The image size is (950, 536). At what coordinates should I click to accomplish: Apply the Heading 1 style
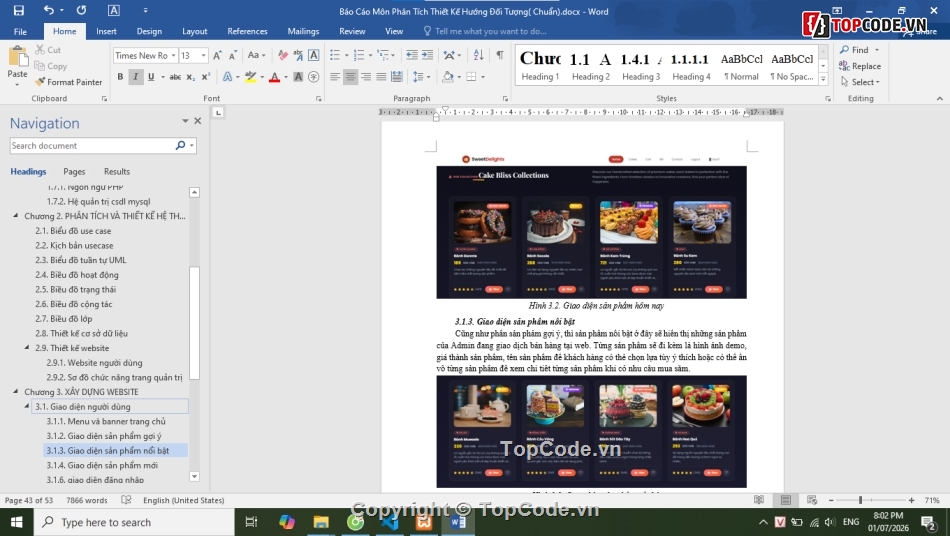(x=540, y=65)
